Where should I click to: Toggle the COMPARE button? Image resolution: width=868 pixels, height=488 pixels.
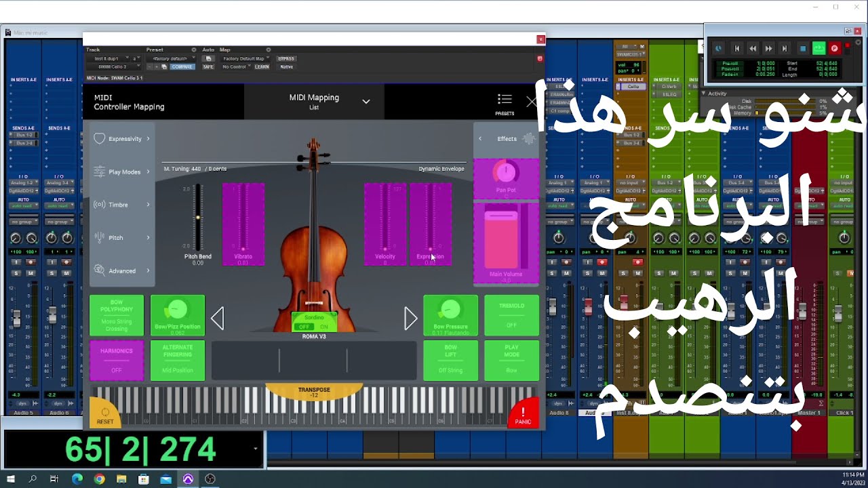coord(182,67)
